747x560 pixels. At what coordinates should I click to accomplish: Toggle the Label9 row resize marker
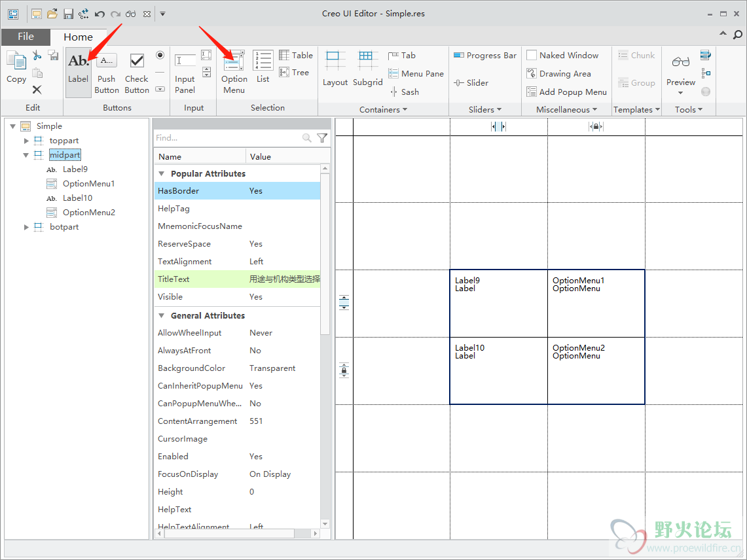[344, 302]
